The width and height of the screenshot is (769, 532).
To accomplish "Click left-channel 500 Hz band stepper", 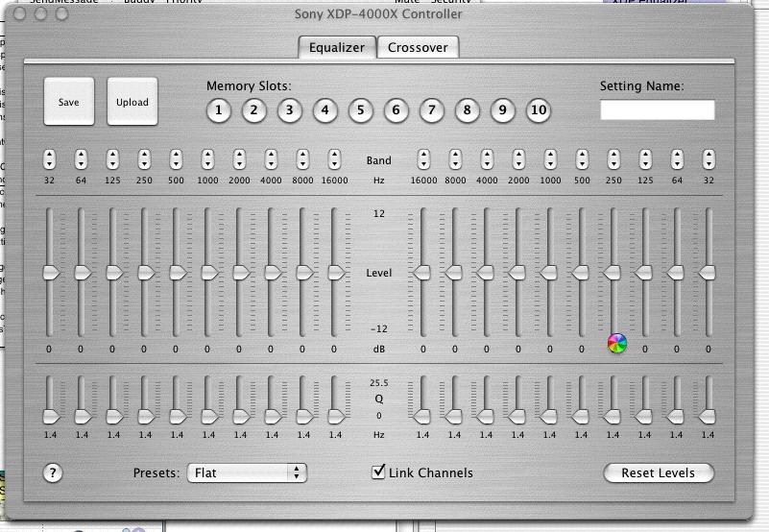I will pyautogui.click(x=176, y=159).
